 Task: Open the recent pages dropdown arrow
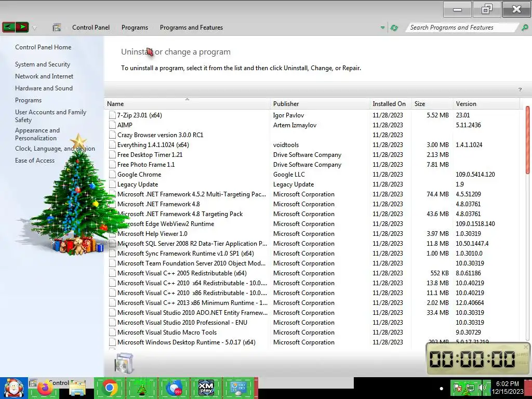tap(34, 28)
